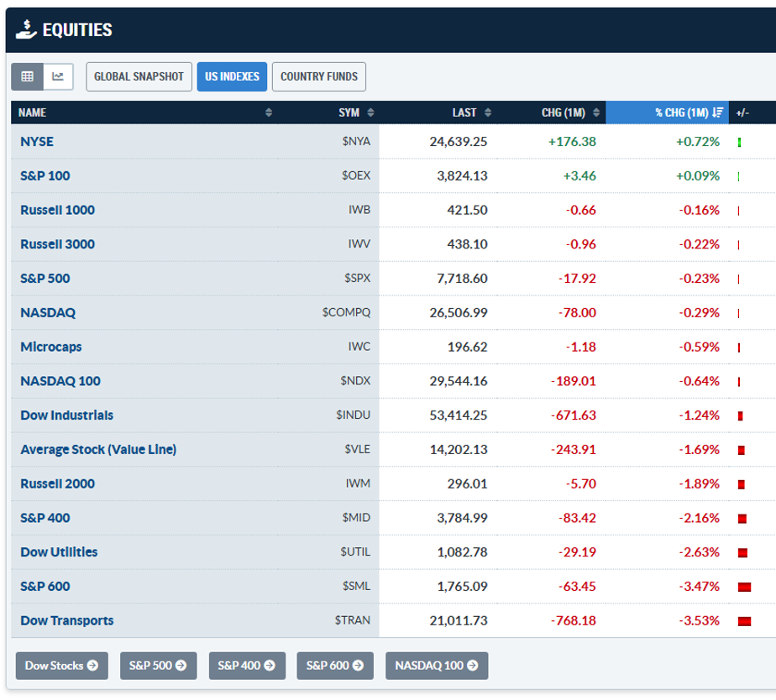The width and height of the screenshot is (776, 700).
Task: Click the Dow Stocks button
Action: 62,666
